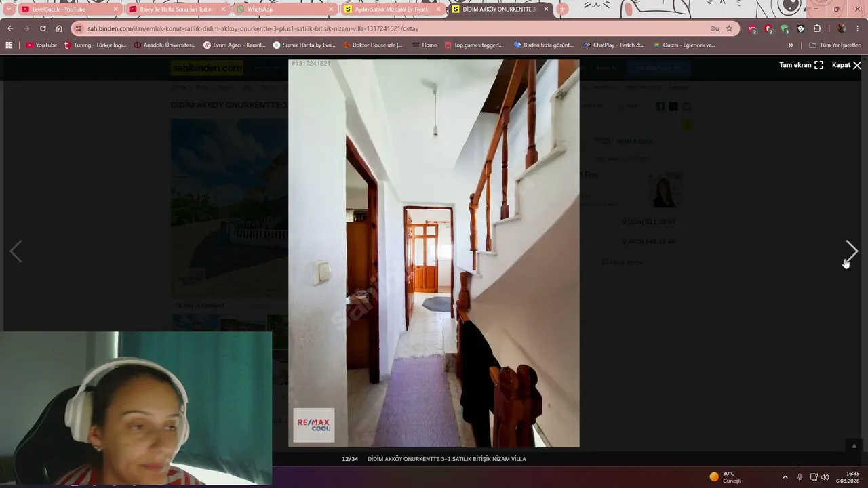Open the Home bookmark
This screenshot has width=868, height=488.
tap(425, 45)
